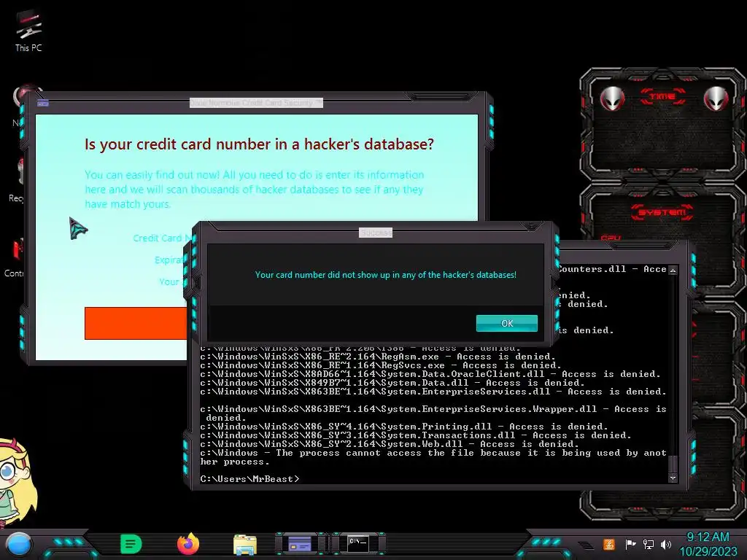Viewport: 747px width, 560px height.
Task: Switch to Command Prompt taskbar button
Action: tap(357, 543)
